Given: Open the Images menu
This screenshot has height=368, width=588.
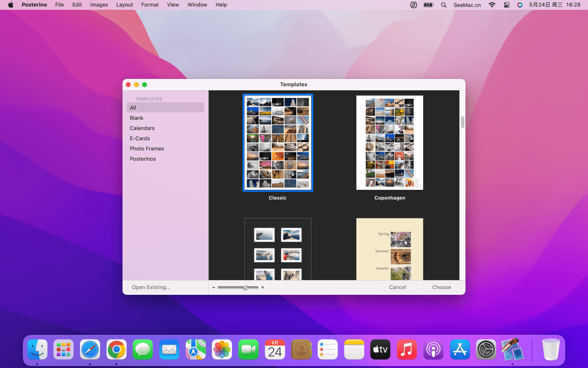Looking at the screenshot, I should 99,5.
